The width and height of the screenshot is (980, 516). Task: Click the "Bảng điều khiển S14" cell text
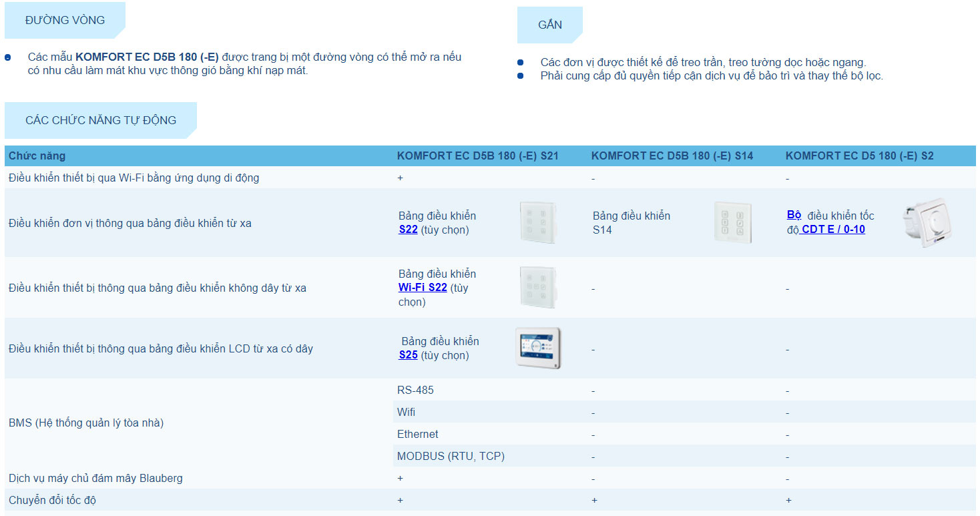(632, 222)
